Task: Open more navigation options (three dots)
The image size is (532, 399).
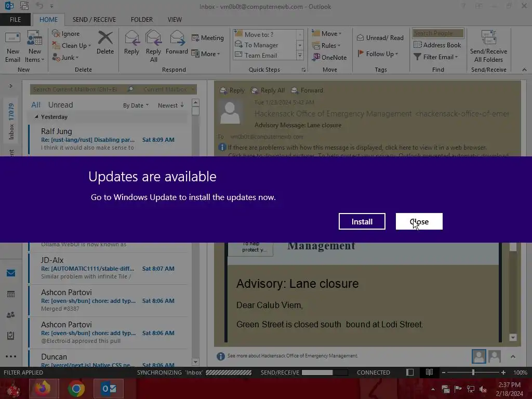Action: pos(11,356)
